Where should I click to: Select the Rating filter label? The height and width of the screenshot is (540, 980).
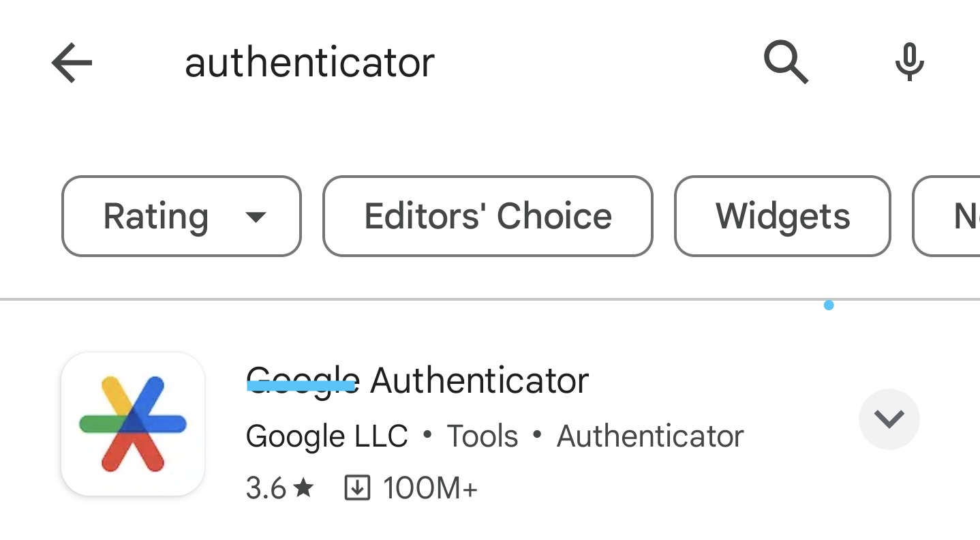155,217
